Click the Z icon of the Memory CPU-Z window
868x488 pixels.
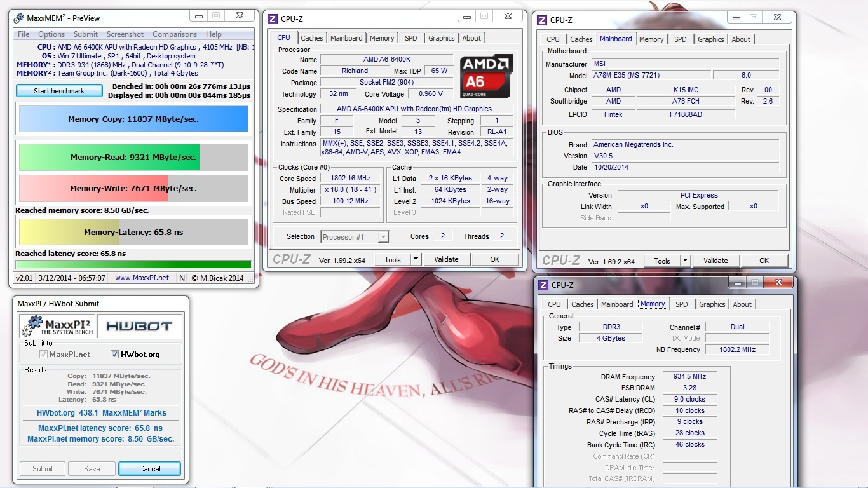(544, 285)
